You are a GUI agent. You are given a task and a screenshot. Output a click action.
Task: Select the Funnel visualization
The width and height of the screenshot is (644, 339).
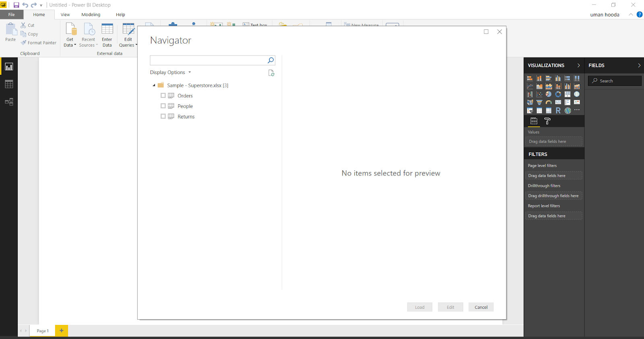coord(539,102)
